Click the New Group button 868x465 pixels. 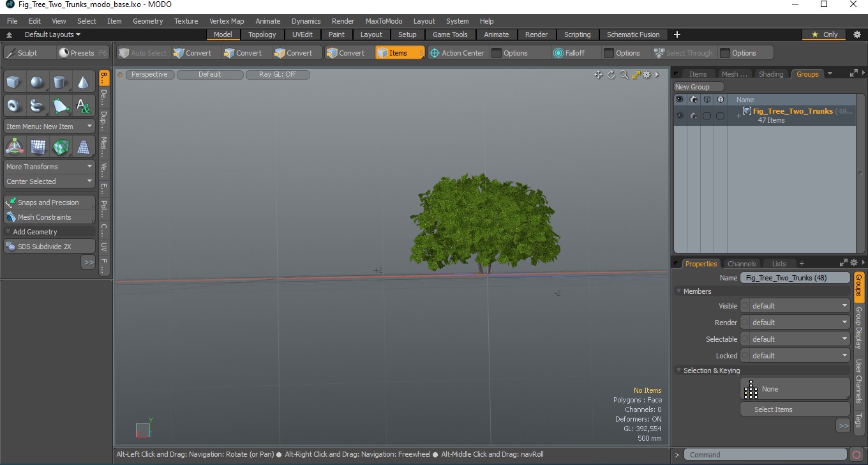[x=699, y=87]
